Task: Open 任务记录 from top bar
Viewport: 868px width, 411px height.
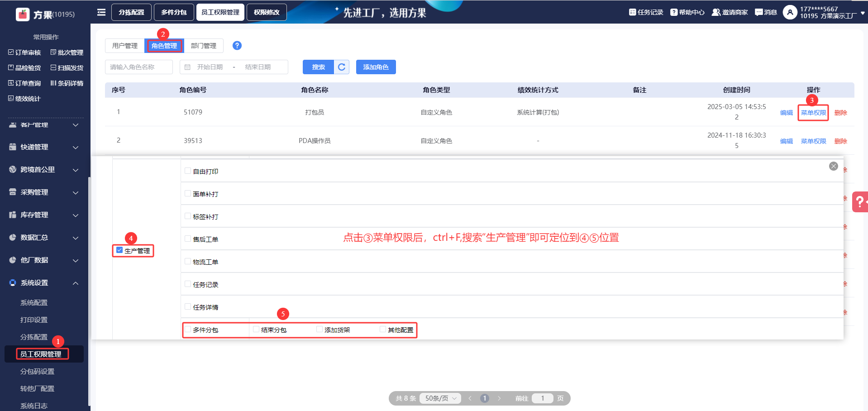Action: tap(646, 12)
